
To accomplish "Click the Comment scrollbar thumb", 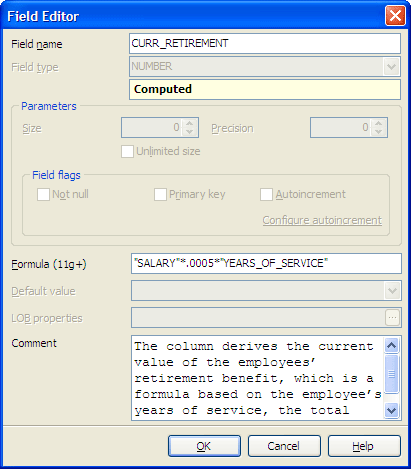I will click(x=391, y=374).
